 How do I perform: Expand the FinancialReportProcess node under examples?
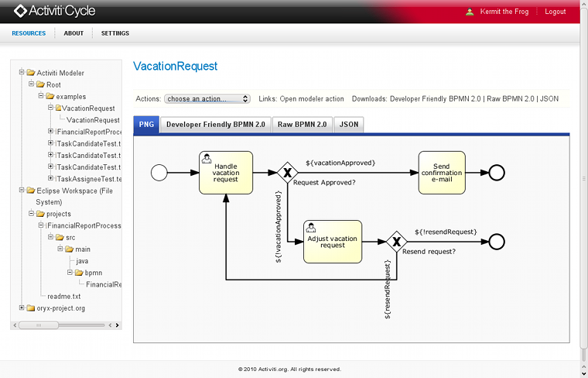point(50,131)
